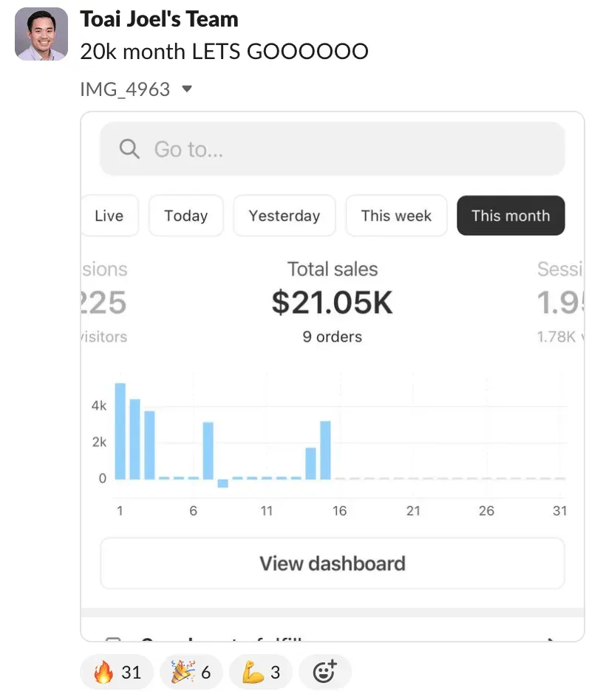The width and height of the screenshot is (603, 700).
Task: Select the Live time filter
Action: tap(109, 216)
